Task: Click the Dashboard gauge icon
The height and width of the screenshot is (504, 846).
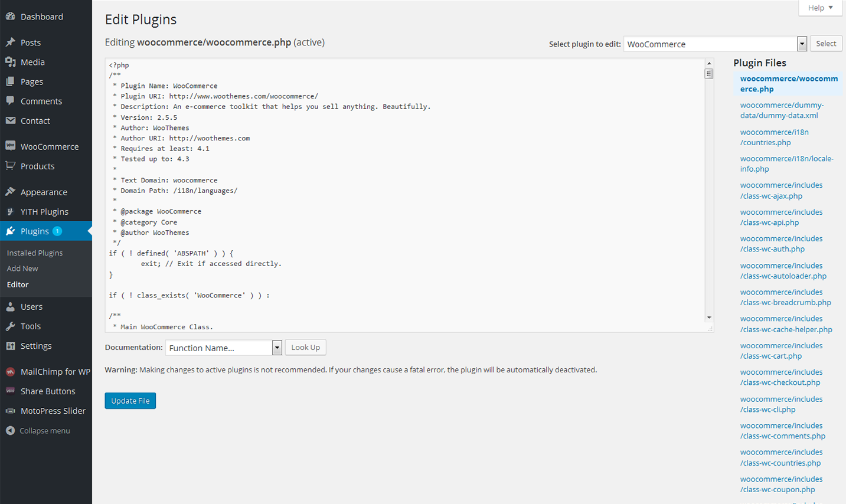Action: pyautogui.click(x=10, y=17)
